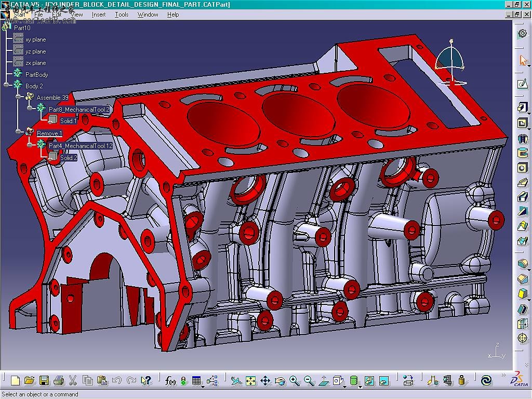Open the Insert menu
Image resolution: width=532 pixels, height=399 pixels.
pos(98,15)
